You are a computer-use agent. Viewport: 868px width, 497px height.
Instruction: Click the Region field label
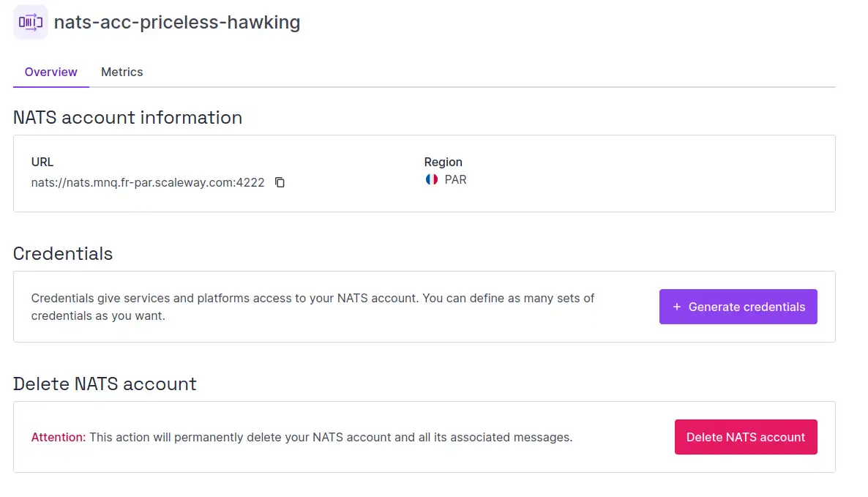443,162
